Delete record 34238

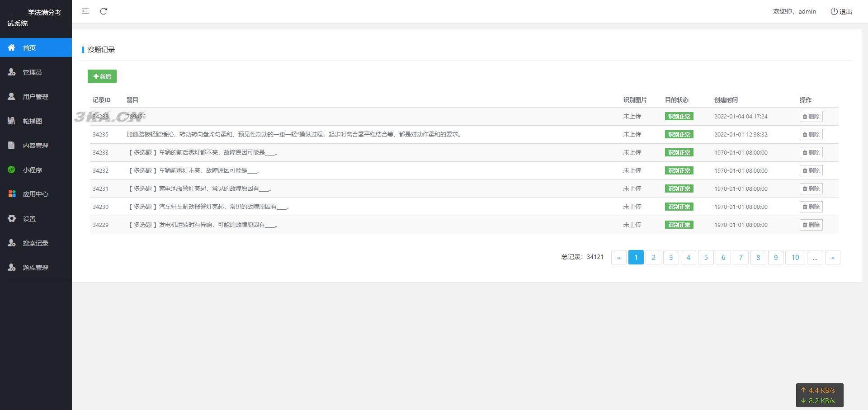coord(811,117)
